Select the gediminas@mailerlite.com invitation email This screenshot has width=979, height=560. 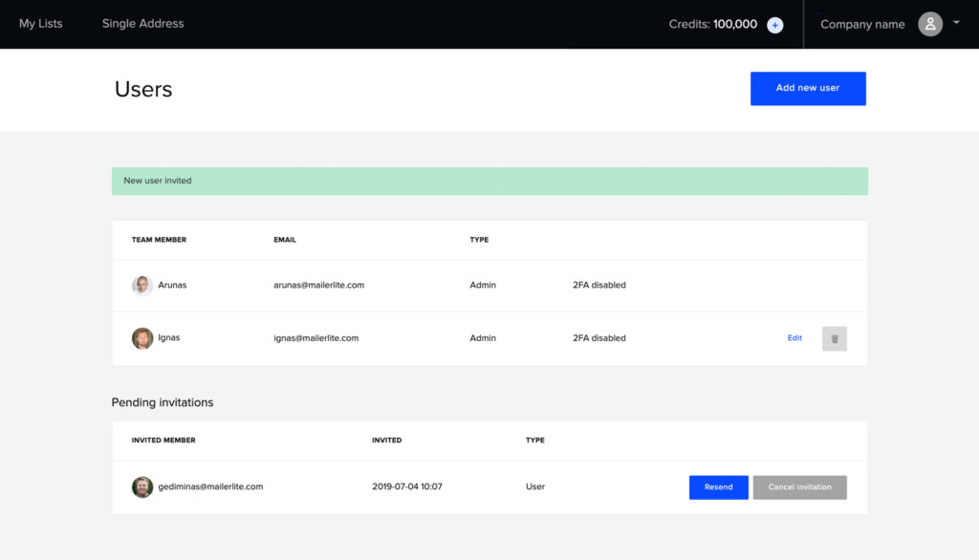(x=210, y=486)
